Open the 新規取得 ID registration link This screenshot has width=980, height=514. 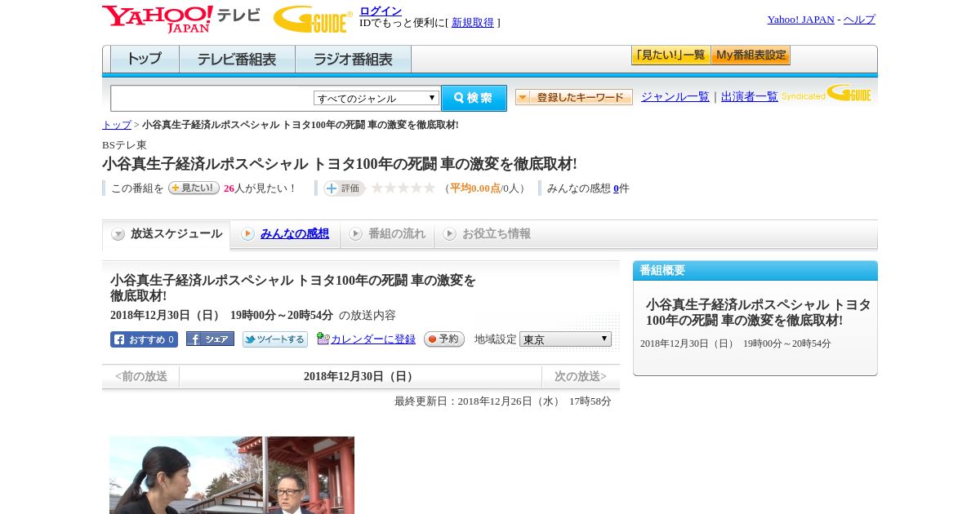pyautogui.click(x=473, y=23)
